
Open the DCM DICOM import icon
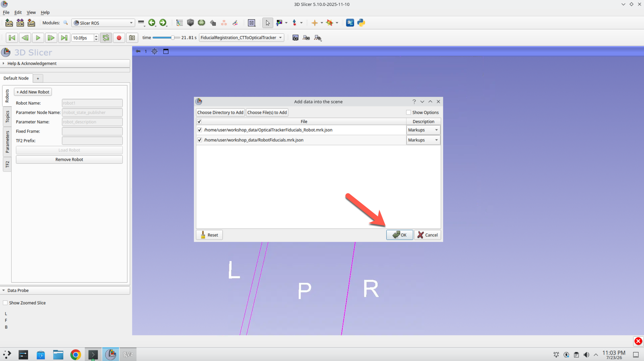coord(20,23)
